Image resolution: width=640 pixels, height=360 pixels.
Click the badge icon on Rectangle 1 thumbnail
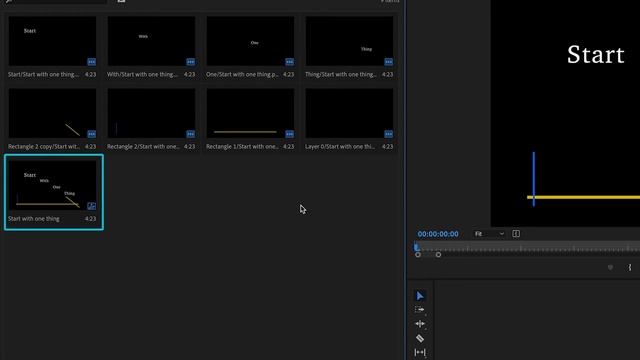(289, 134)
